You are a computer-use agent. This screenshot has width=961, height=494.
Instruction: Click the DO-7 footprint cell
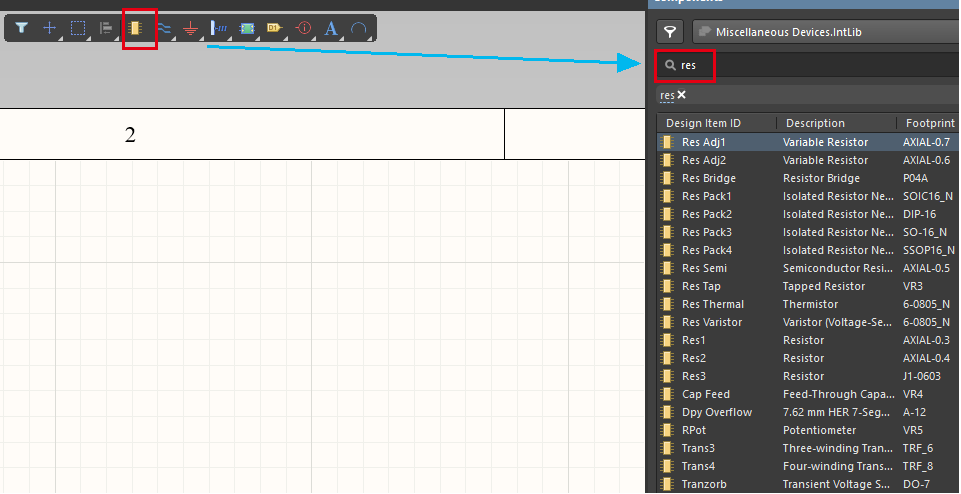click(x=915, y=484)
